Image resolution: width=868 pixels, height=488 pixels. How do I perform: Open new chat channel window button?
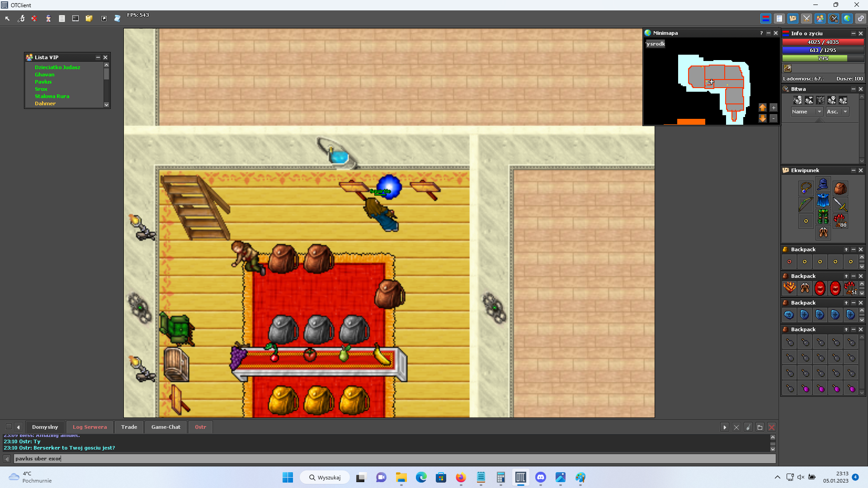click(760, 427)
